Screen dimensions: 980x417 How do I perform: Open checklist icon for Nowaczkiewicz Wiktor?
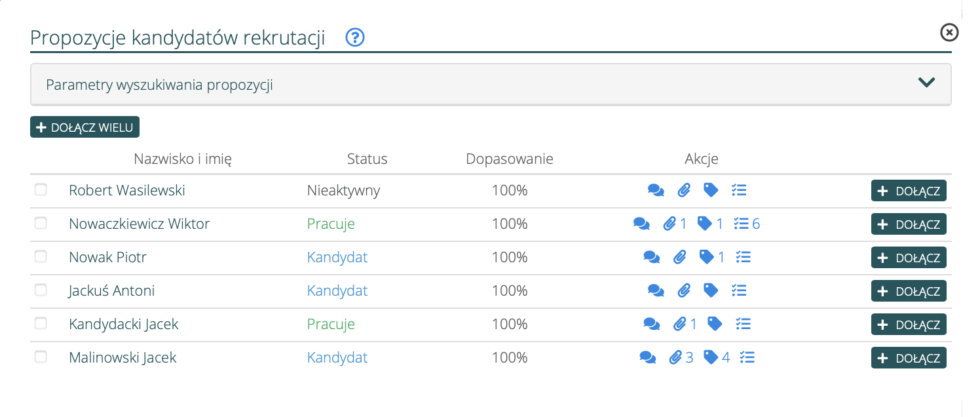click(742, 224)
